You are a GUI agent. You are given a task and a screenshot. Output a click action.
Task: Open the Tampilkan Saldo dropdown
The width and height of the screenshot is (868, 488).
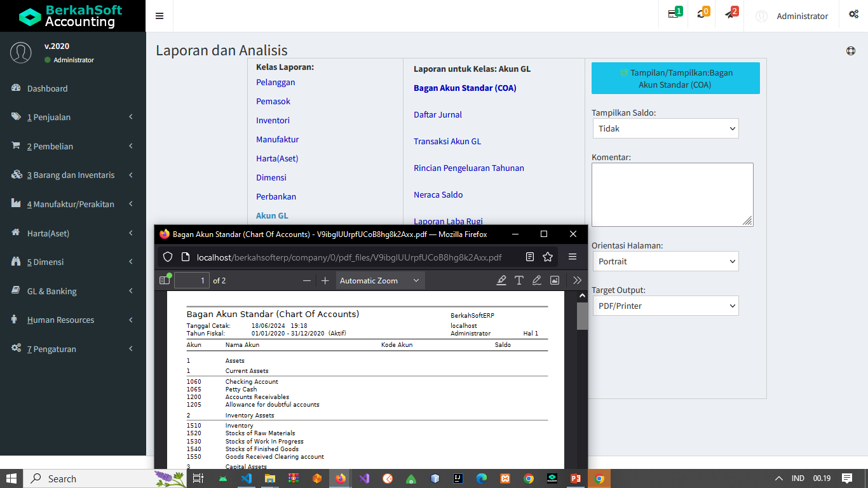pyautogui.click(x=665, y=128)
